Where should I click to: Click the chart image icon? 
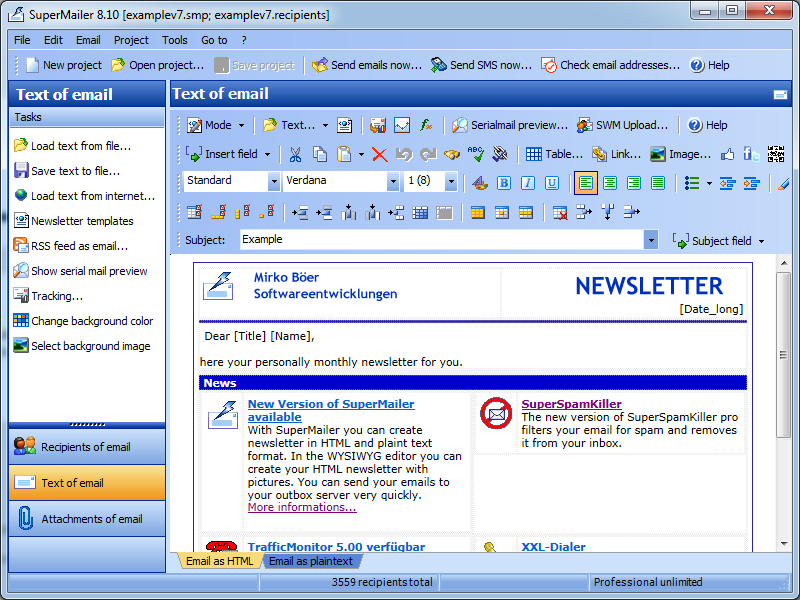point(402,125)
